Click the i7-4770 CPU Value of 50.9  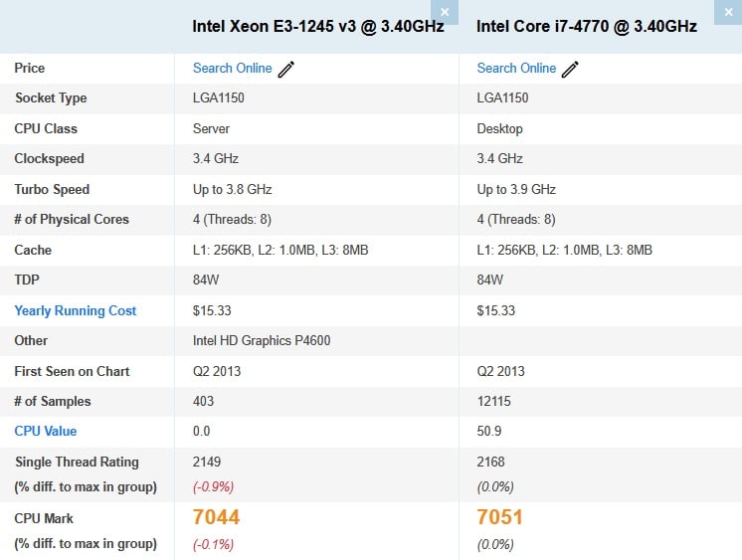click(488, 431)
